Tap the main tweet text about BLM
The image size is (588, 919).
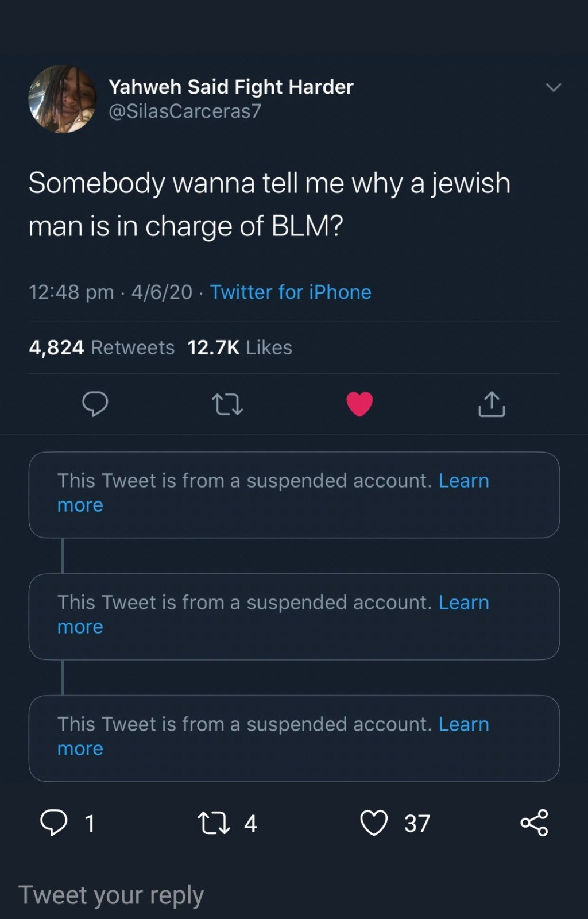(269, 204)
